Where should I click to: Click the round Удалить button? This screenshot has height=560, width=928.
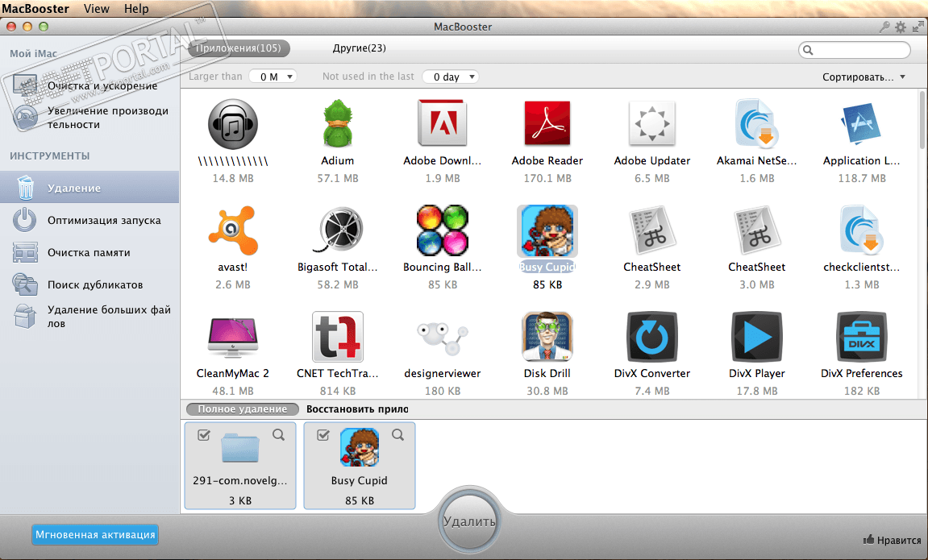click(469, 521)
